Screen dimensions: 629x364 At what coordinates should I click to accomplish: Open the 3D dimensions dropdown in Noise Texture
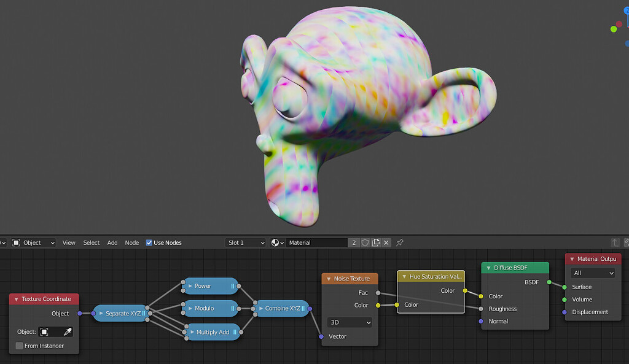(350, 322)
